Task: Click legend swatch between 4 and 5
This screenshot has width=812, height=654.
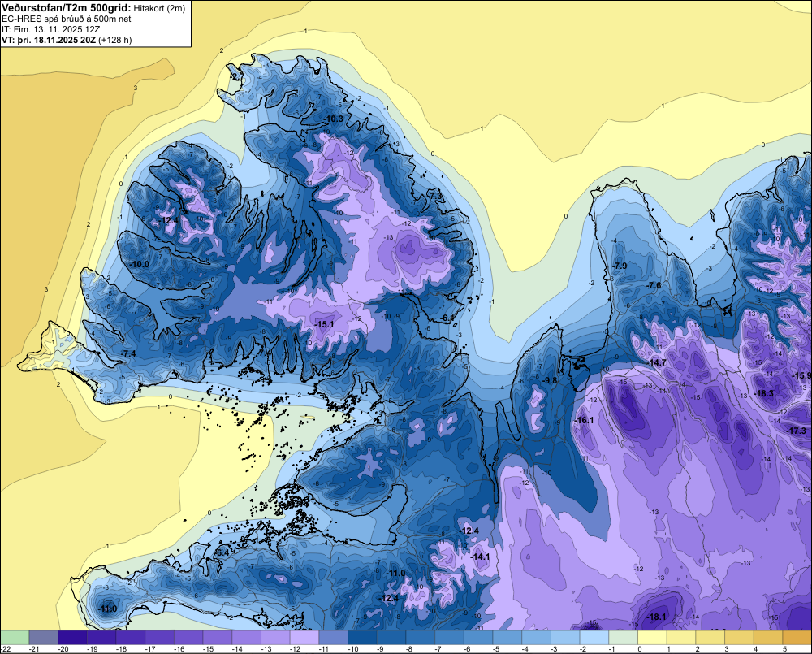Action: tap(768, 638)
